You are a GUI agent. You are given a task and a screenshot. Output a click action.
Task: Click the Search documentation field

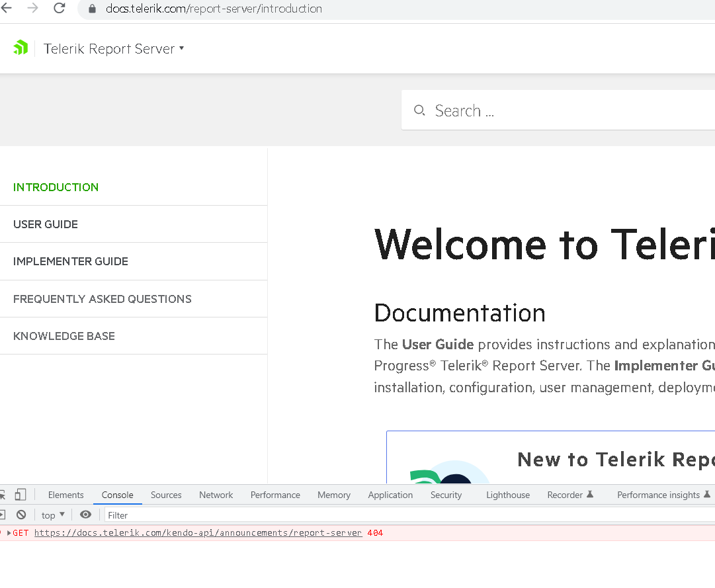[x=558, y=110]
